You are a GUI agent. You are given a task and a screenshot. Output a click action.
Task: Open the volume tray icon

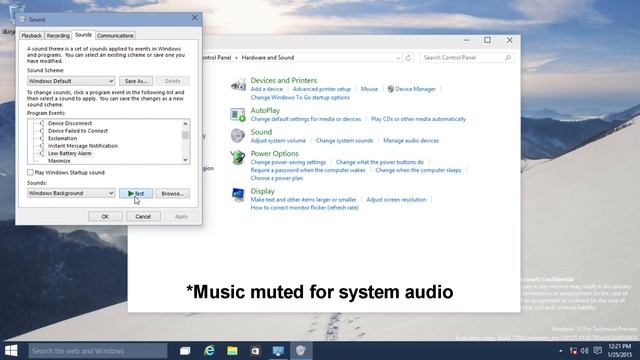pos(584,351)
